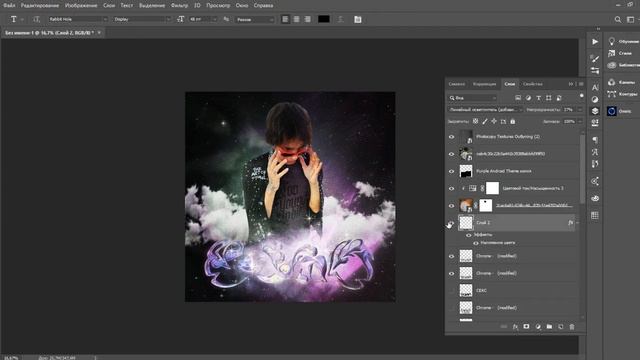Align text left in options bar
Viewport: 640px width, 360px height.
(285, 19)
